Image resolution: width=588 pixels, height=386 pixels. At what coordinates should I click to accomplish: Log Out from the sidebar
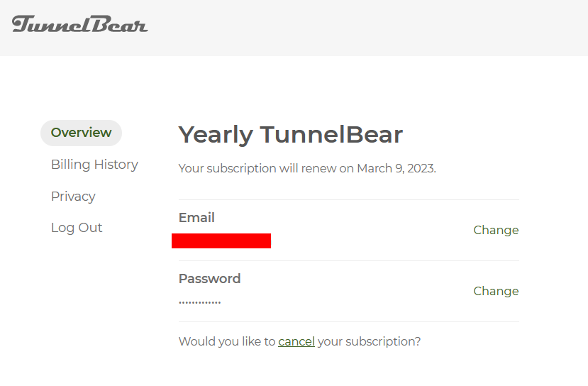[77, 228]
